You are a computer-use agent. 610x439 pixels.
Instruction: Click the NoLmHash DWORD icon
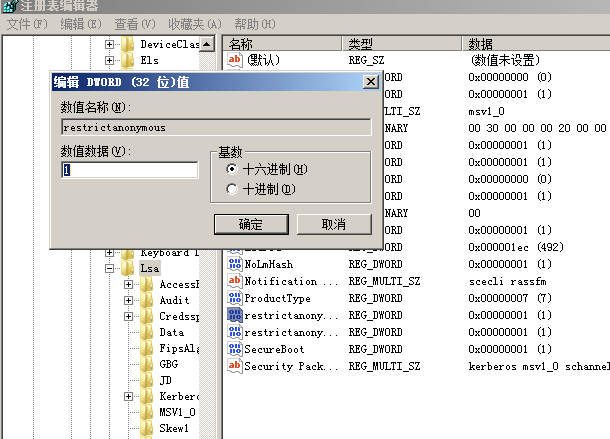tap(235, 264)
